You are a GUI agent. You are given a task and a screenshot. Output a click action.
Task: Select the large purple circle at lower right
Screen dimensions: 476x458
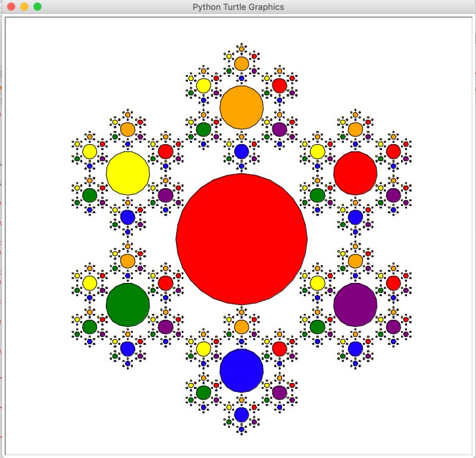click(356, 304)
